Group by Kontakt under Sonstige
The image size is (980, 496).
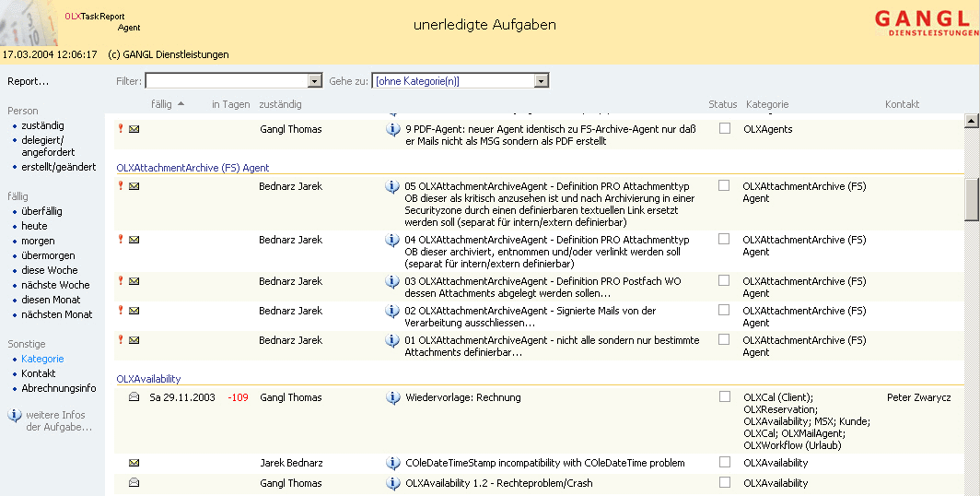[39, 373]
